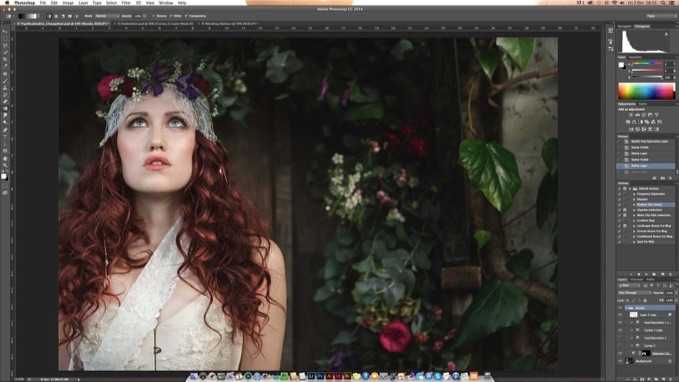Open the layer blend mode dropdown

pos(634,293)
